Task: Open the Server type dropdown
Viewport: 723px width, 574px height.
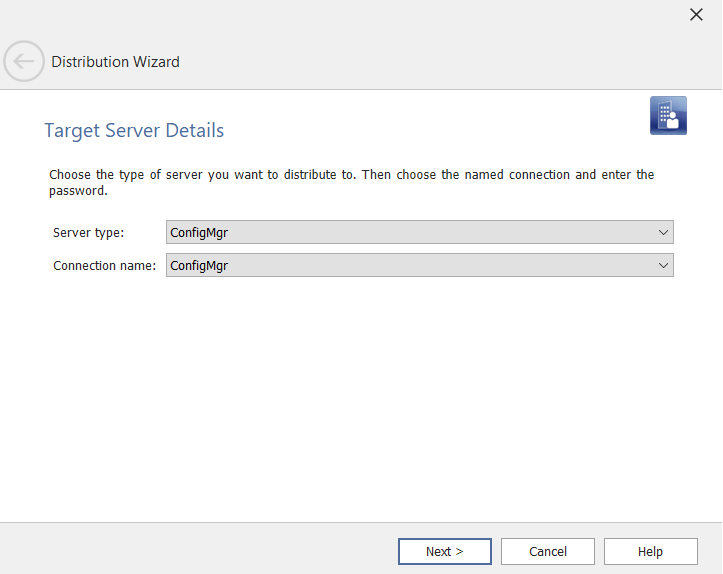Action: click(419, 232)
